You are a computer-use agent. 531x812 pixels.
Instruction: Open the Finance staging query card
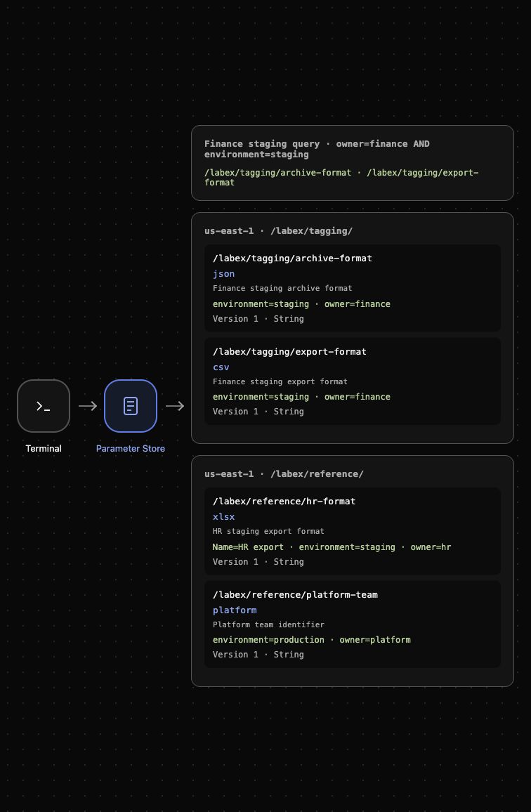point(353,162)
